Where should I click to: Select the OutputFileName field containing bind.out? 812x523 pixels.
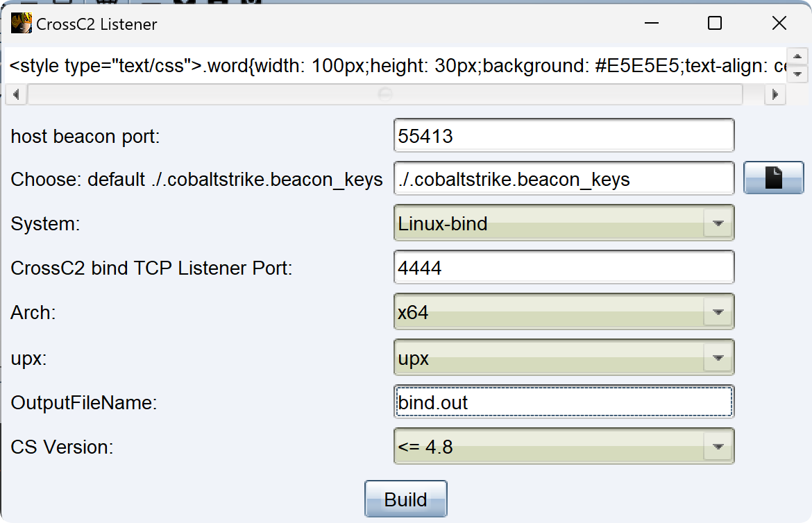(x=564, y=402)
